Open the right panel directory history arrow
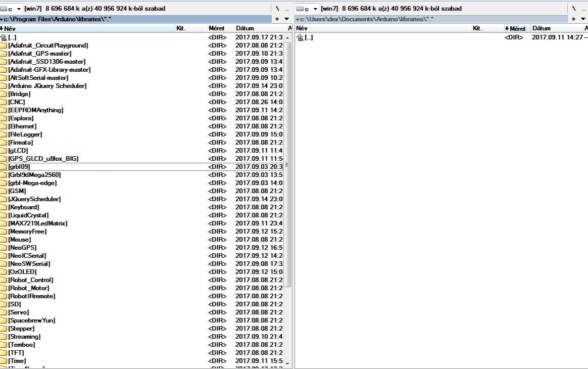This screenshot has width=588, height=369. [x=583, y=19]
